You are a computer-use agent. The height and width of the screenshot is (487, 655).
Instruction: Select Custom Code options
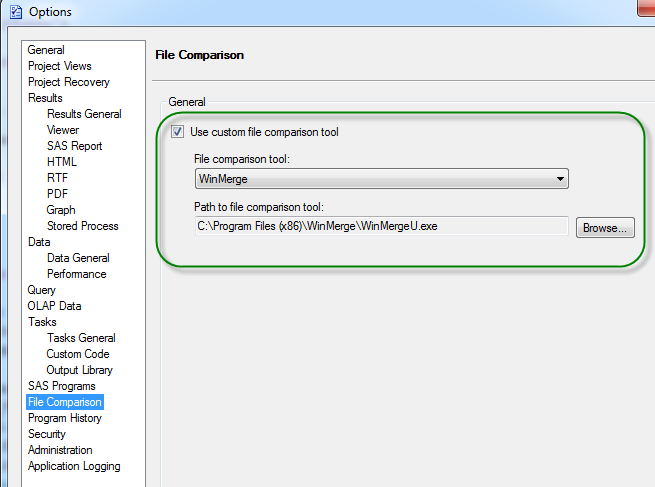point(78,354)
